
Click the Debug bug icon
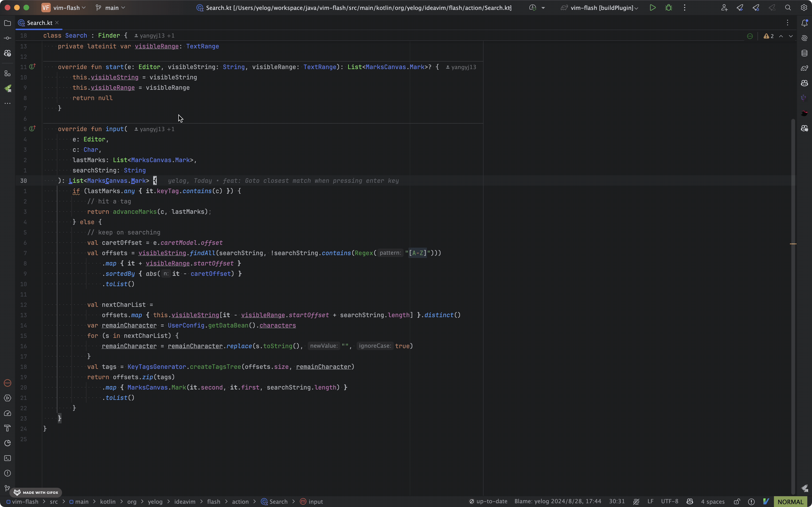point(668,8)
